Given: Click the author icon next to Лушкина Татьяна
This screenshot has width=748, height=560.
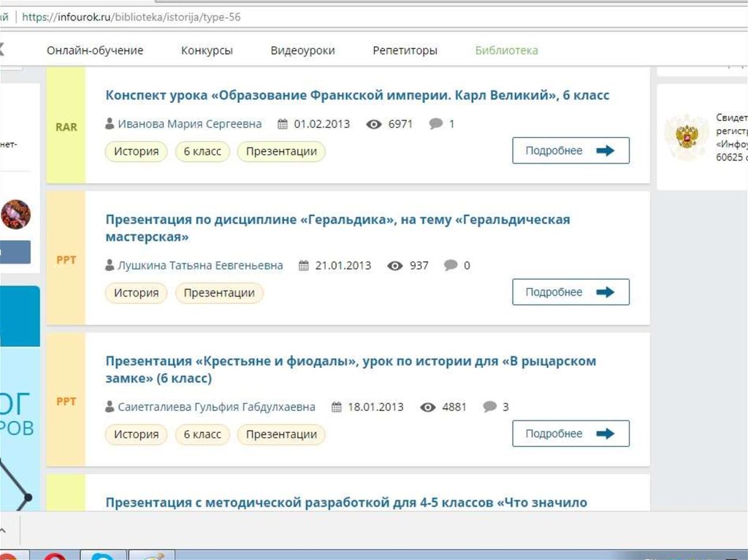Looking at the screenshot, I should click(x=110, y=265).
